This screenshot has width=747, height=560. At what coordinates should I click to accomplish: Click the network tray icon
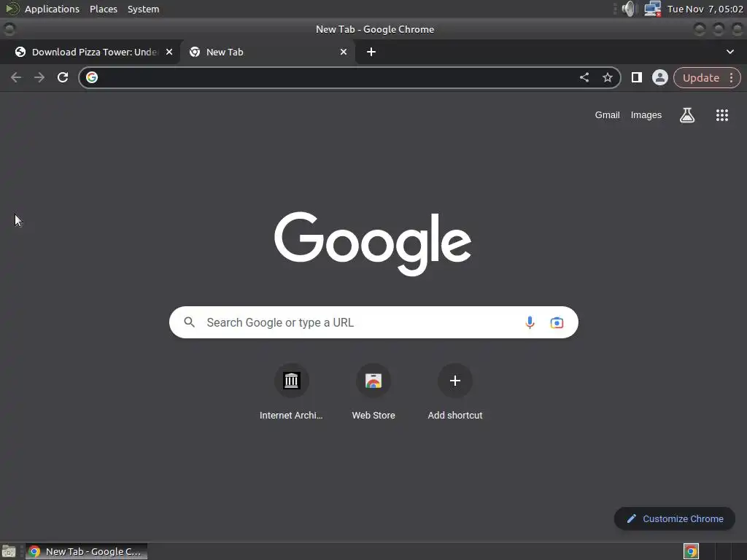[652, 9]
